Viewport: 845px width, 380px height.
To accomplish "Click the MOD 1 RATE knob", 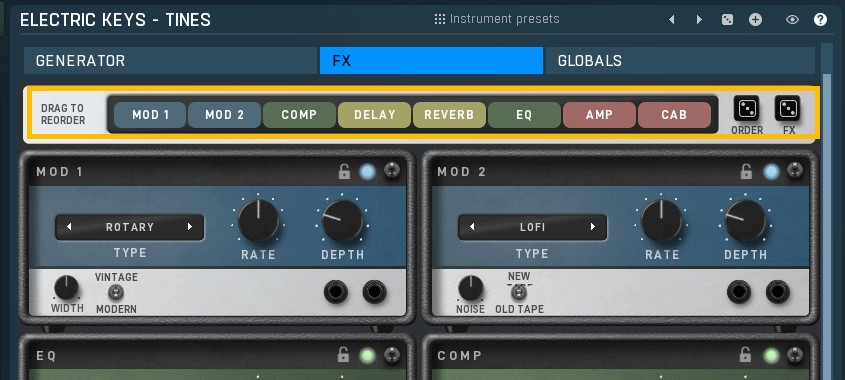I will [x=259, y=220].
